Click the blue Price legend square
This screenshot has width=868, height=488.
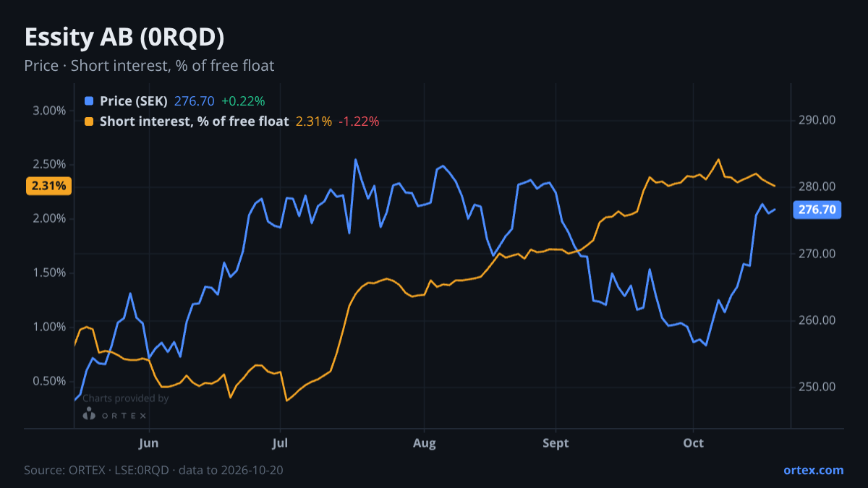click(x=89, y=101)
